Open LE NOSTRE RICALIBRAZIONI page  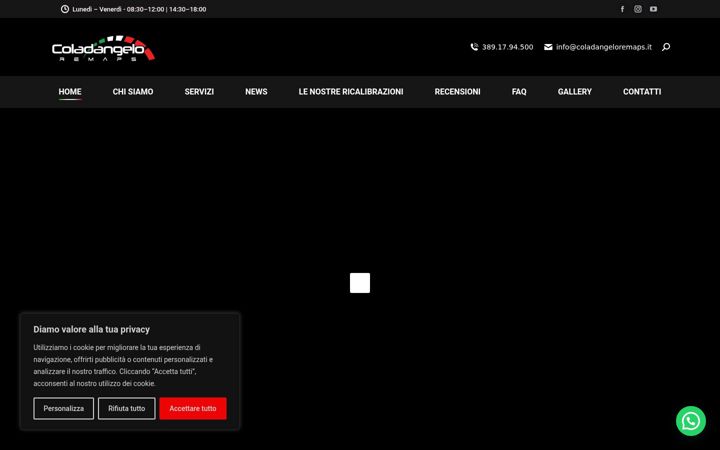click(x=351, y=92)
